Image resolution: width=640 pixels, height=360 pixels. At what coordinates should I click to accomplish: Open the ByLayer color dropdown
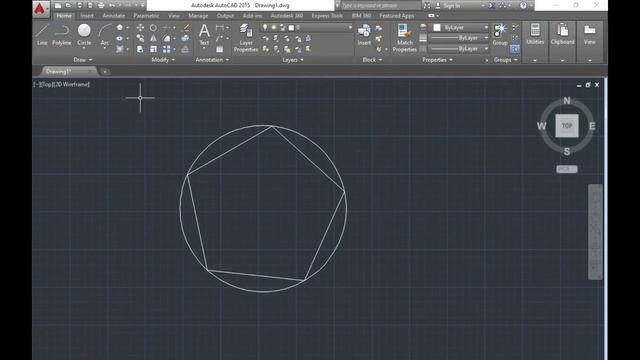[x=460, y=27]
